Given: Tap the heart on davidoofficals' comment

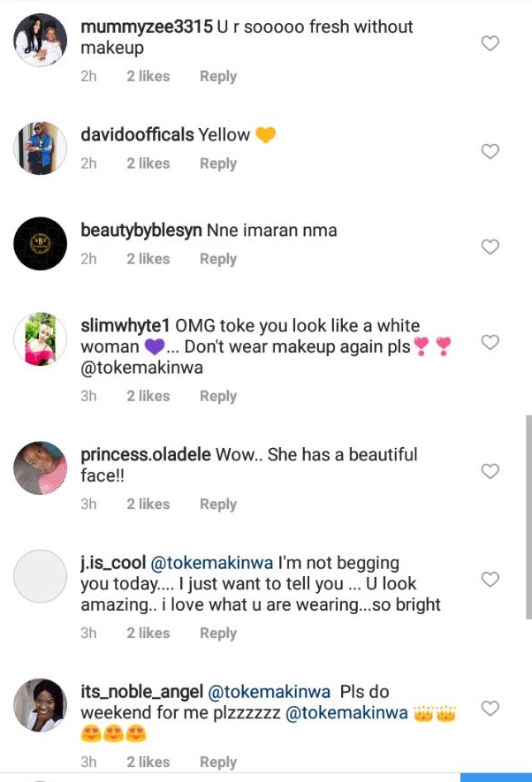Looking at the screenshot, I should [490, 152].
